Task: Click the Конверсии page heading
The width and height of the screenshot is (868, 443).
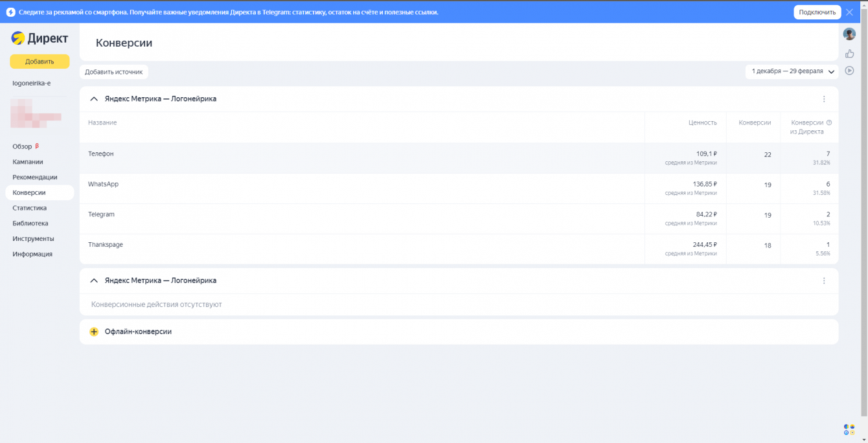Action: [x=124, y=43]
